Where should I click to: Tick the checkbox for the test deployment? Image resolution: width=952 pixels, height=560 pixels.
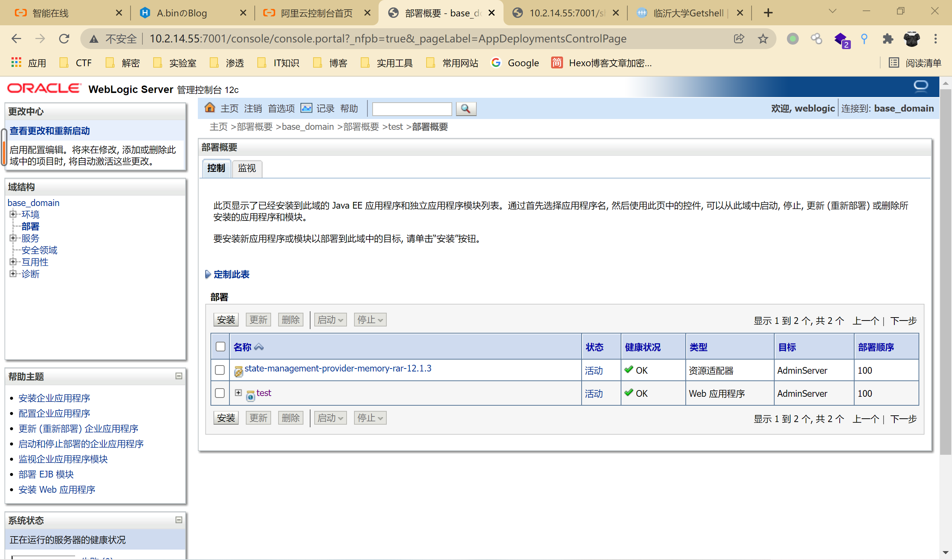tap(220, 393)
